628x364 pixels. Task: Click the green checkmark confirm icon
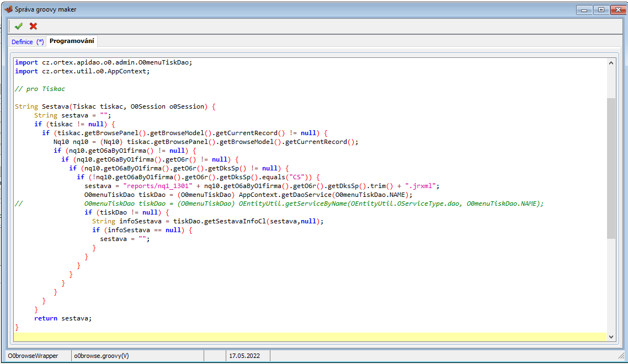pos(19,26)
